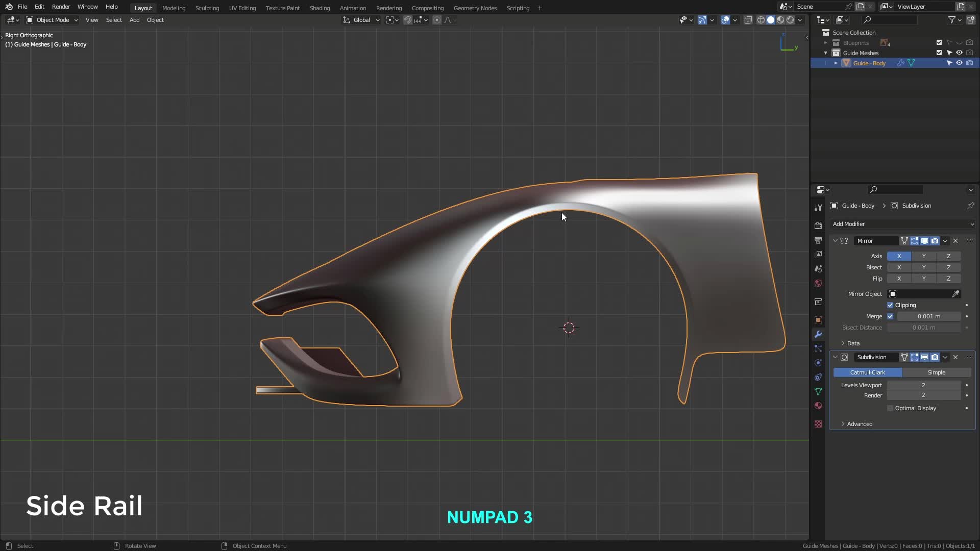This screenshot has width=980, height=551.
Task: Switch to the Modeling workspace tab
Action: tap(174, 8)
